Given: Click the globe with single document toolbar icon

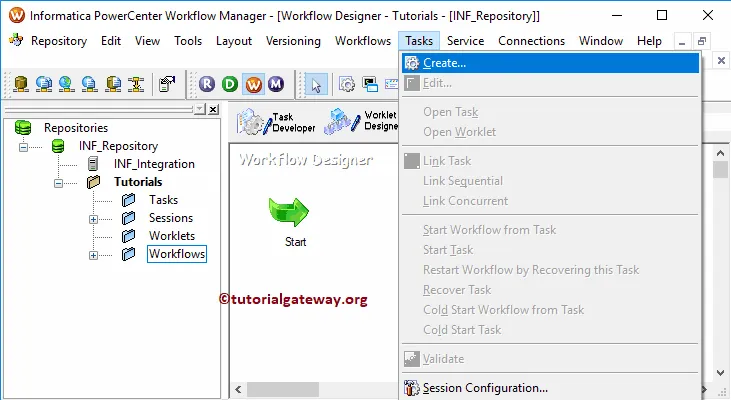Looking at the screenshot, I should coord(90,84).
